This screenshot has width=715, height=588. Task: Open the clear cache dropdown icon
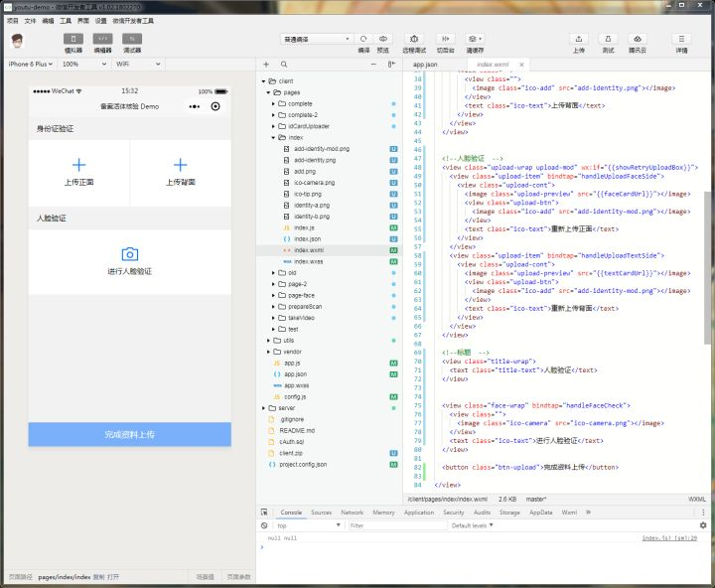[475, 39]
